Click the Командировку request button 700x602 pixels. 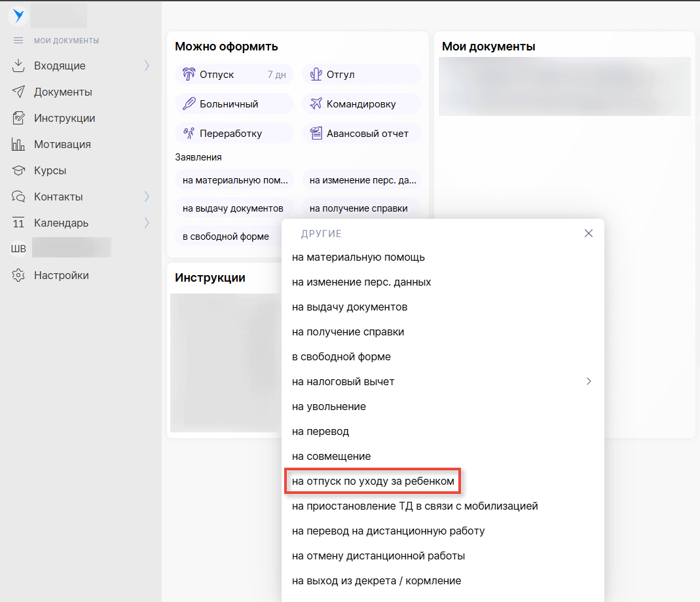[361, 103]
